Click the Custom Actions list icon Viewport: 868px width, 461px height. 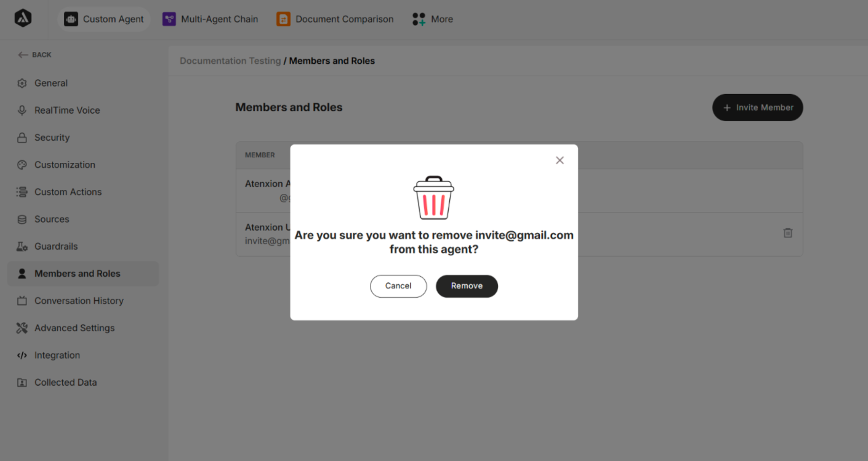tap(22, 192)
